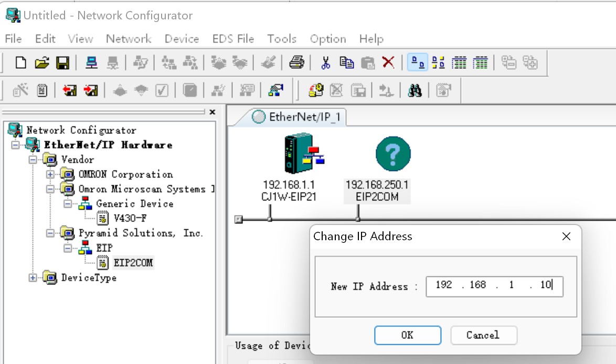Open the Edit menu
616x364 pixels.
(45, 39)
